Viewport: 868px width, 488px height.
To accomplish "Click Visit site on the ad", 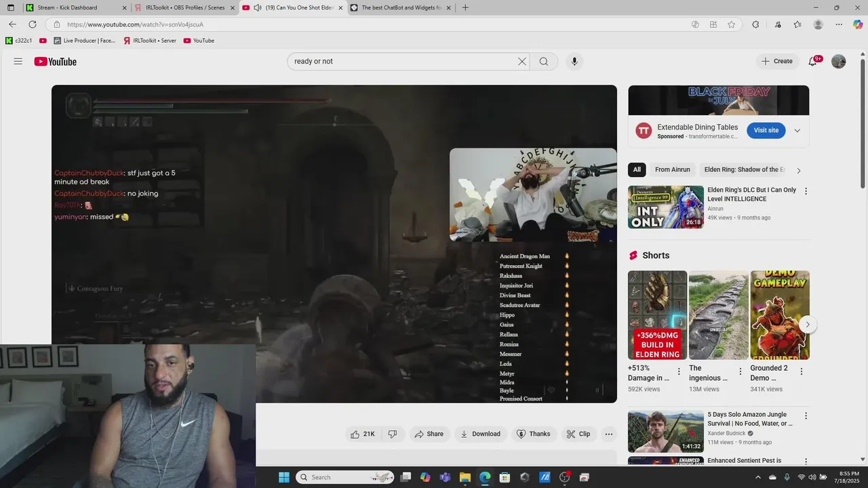I will [766, 130].
